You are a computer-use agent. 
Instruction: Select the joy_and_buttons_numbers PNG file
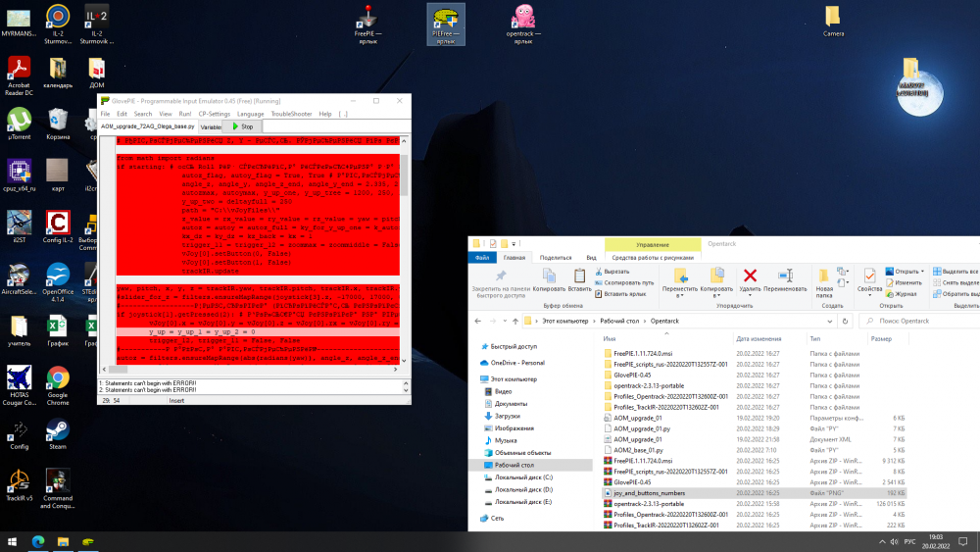(x=649, y=493)
